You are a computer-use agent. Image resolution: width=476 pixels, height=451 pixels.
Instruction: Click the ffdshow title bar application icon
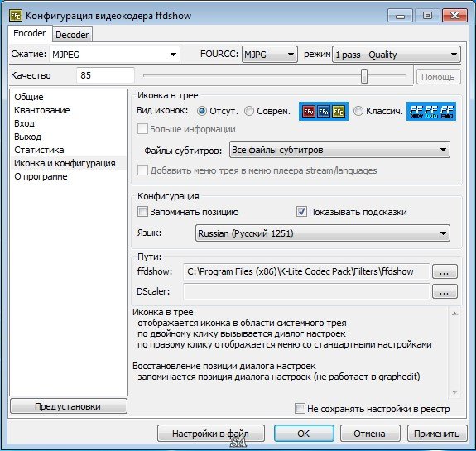16,16
